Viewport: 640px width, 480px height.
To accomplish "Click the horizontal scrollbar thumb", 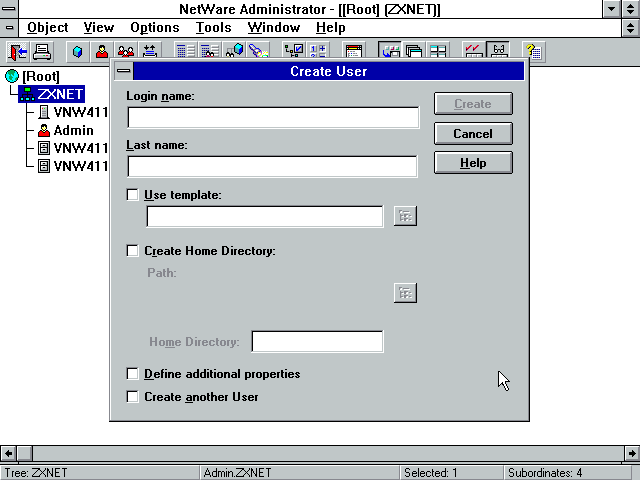I will coord(25,453).
